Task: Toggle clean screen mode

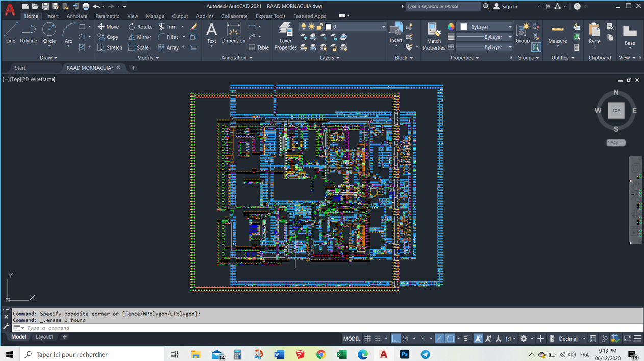Action: pyautogui.click(x=628, y=339)
